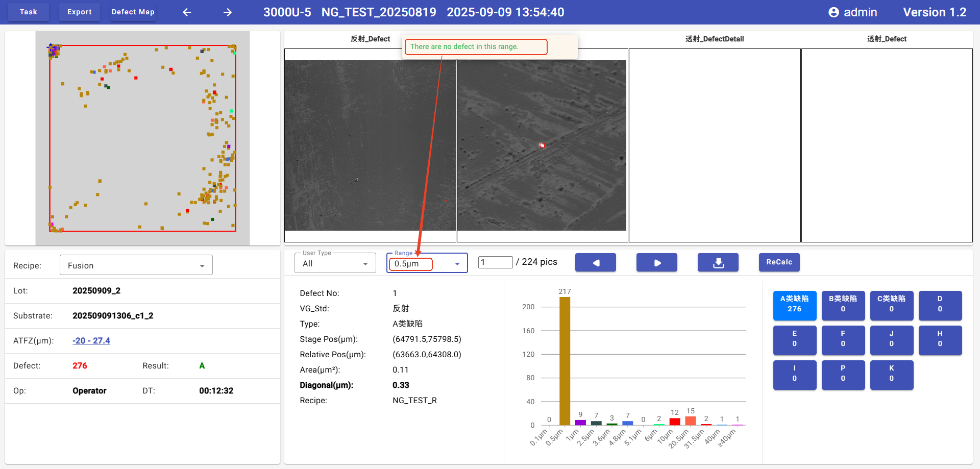Open the Task menu
Image resolution: width=980 pixels, height=469 pixels.
tap(29, 12)
